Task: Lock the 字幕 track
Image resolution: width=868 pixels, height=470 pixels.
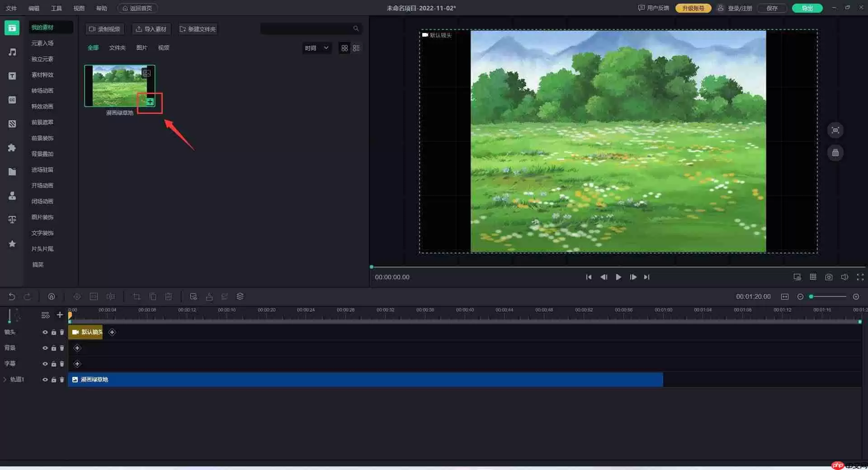Action: tap(53, 364)
